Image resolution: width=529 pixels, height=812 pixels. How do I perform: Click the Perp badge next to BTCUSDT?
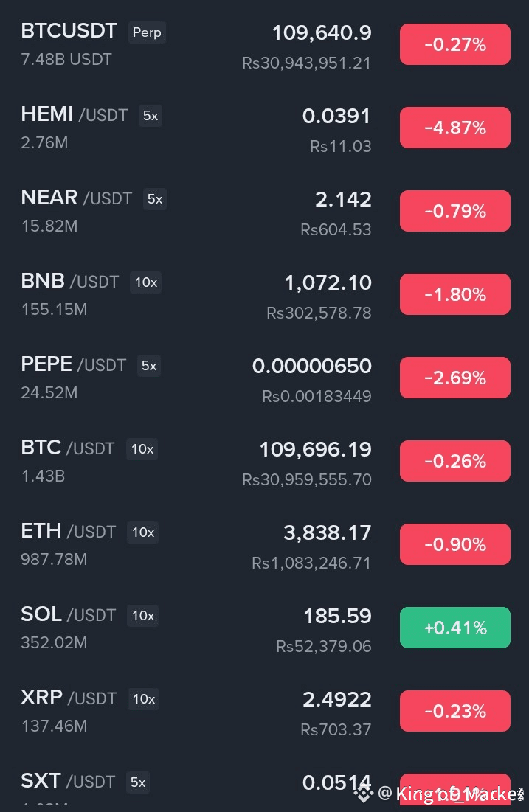click(147, 32)
